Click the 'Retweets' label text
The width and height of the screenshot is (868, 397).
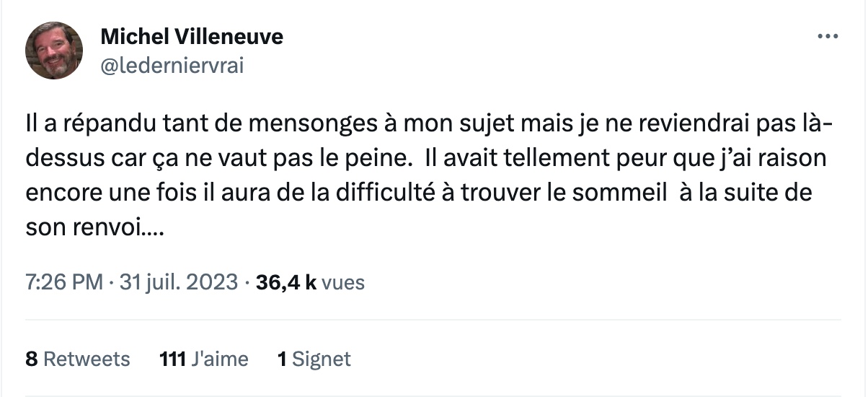coord(87,359)
